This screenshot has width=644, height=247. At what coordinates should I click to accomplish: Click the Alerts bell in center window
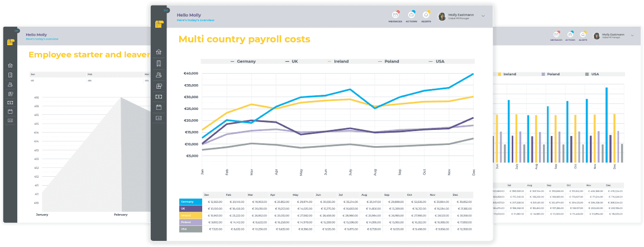click(x=426, y=16)
